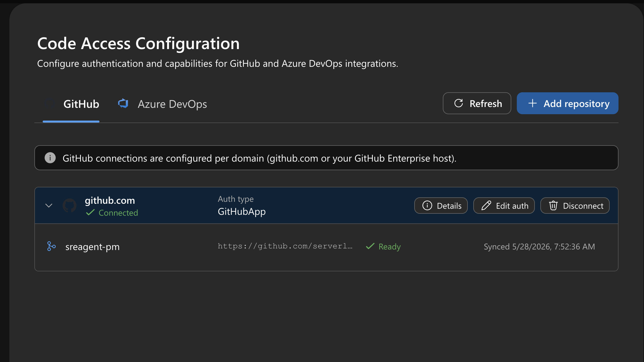Click the Auth type label
The width and height of the screenshot is (644, 362).
pos(236,199)
